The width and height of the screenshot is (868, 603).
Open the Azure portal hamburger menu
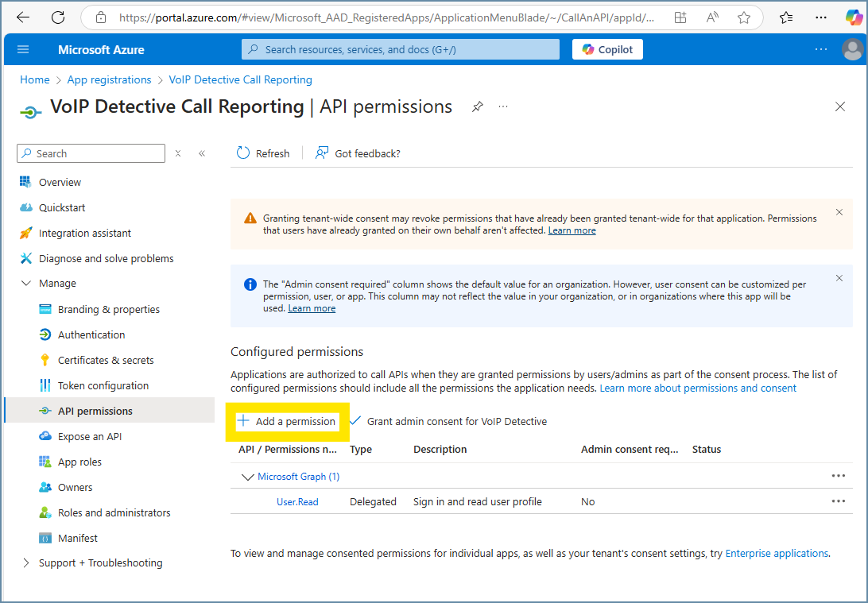pyautogui.click(x=23, y=50)
